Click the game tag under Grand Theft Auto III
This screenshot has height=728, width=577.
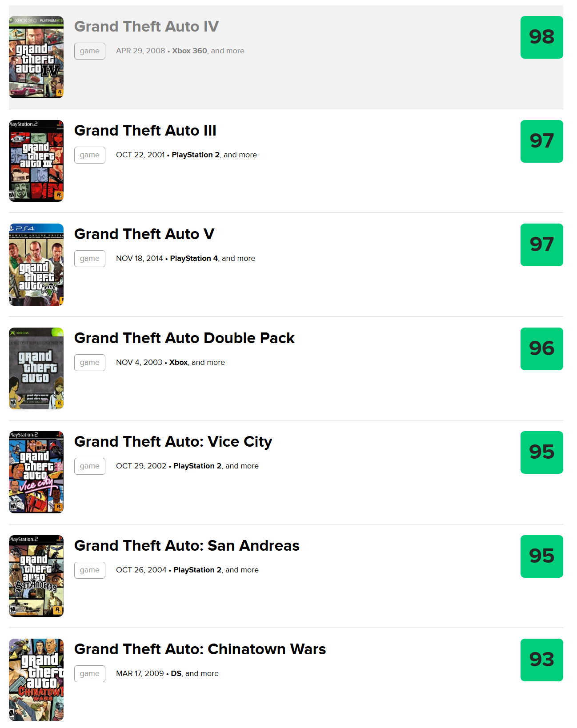click(x=90, y=155)
